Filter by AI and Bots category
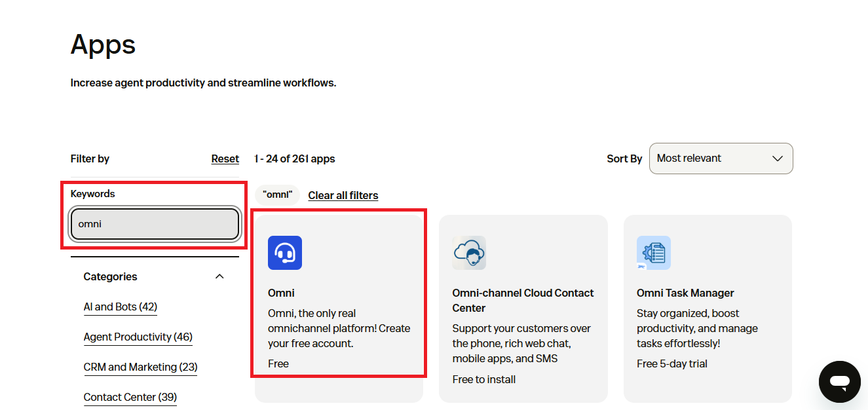 (x=121, y=307)
